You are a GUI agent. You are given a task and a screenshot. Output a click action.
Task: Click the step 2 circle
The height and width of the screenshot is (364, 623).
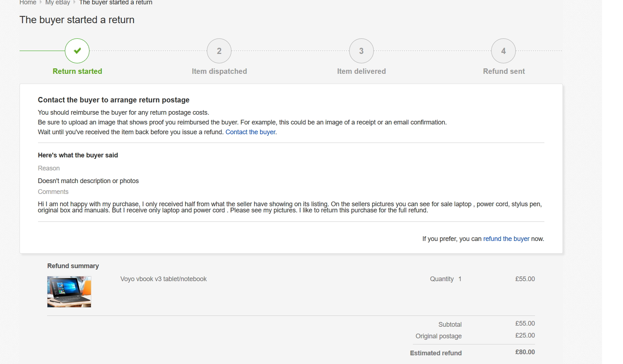[219, 51]
